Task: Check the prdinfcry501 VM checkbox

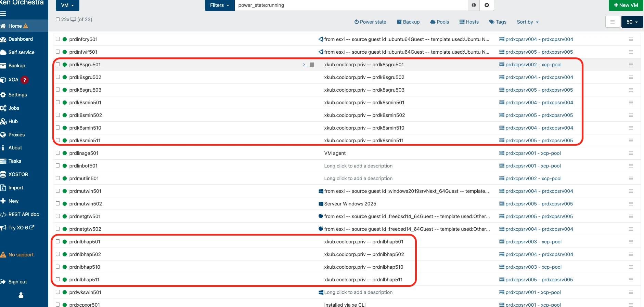Action: [x=58, y=39]
